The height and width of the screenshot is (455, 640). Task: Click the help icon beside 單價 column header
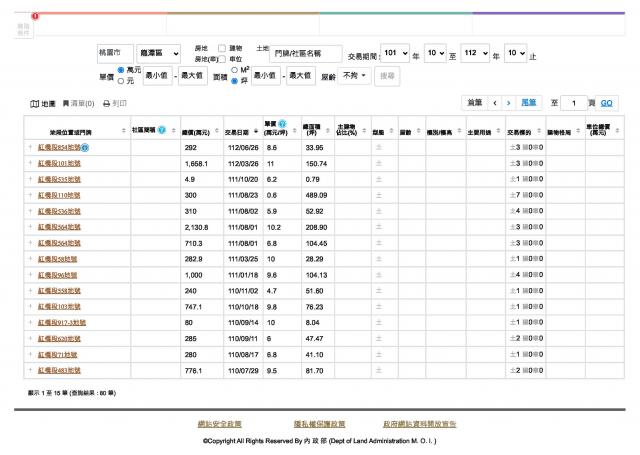281,124
